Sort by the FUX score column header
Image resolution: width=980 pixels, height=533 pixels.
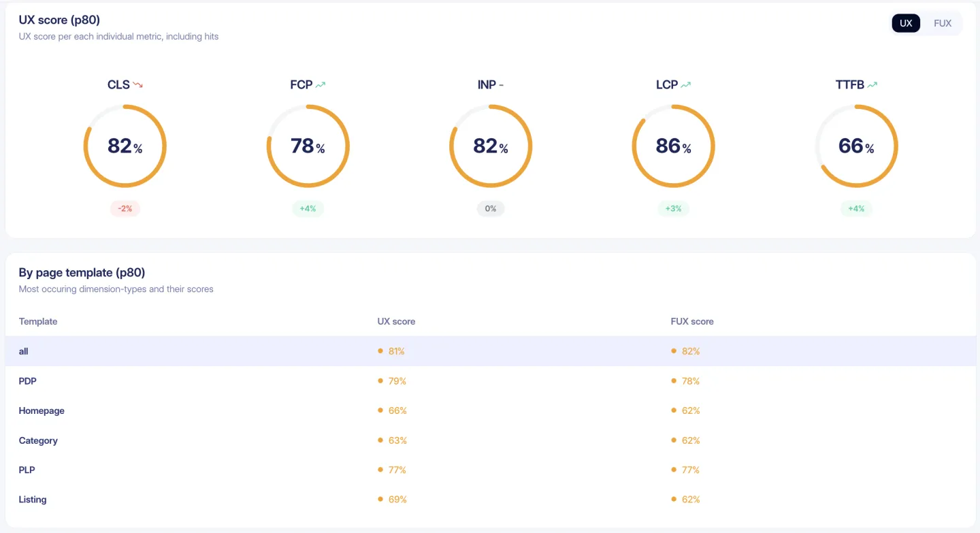click(691, 321)
